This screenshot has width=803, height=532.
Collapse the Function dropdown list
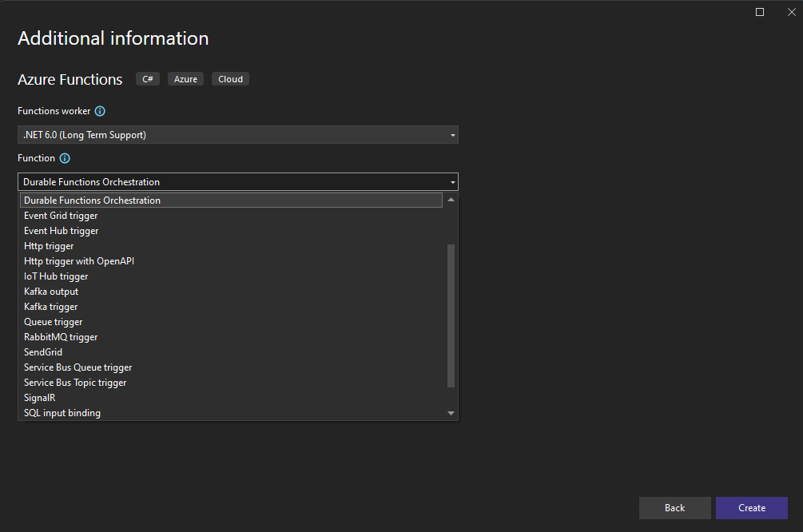pyautogui.click(x=452, y=182)
